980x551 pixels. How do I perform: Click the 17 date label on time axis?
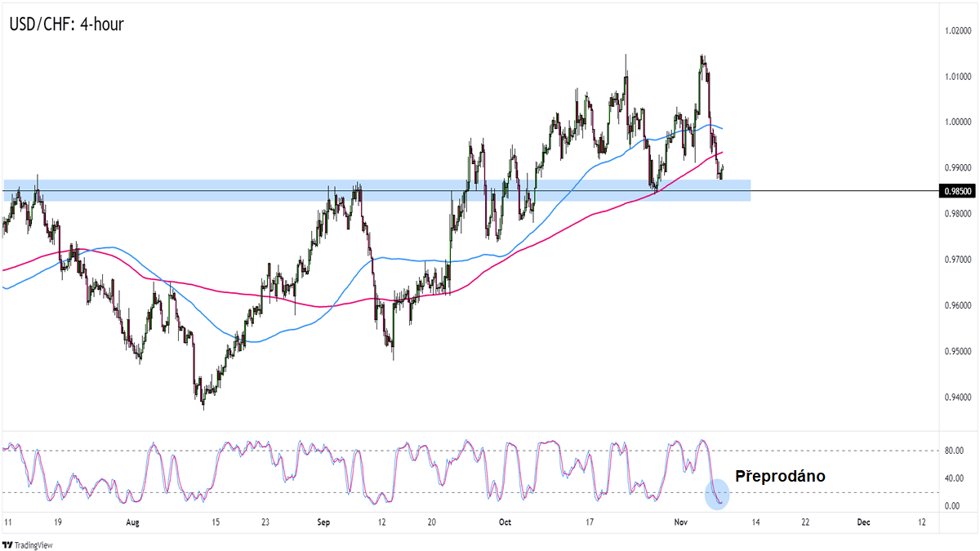(x=590, y=522)
